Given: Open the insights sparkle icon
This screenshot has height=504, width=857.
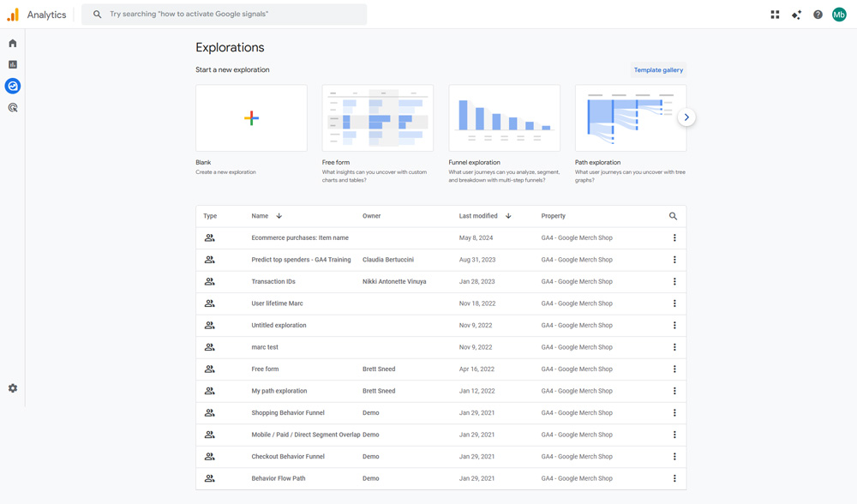Looking at the screenshot, I should point(796,15).
